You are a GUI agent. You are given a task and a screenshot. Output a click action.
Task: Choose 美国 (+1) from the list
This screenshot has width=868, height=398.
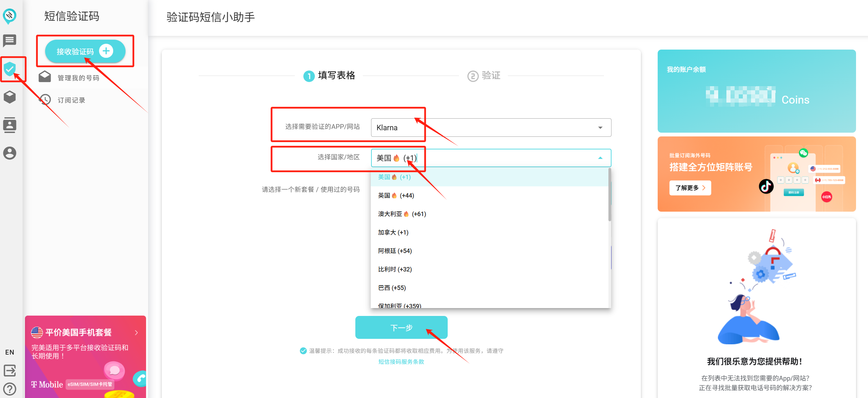pyautogui.click(x=490, y=177)
